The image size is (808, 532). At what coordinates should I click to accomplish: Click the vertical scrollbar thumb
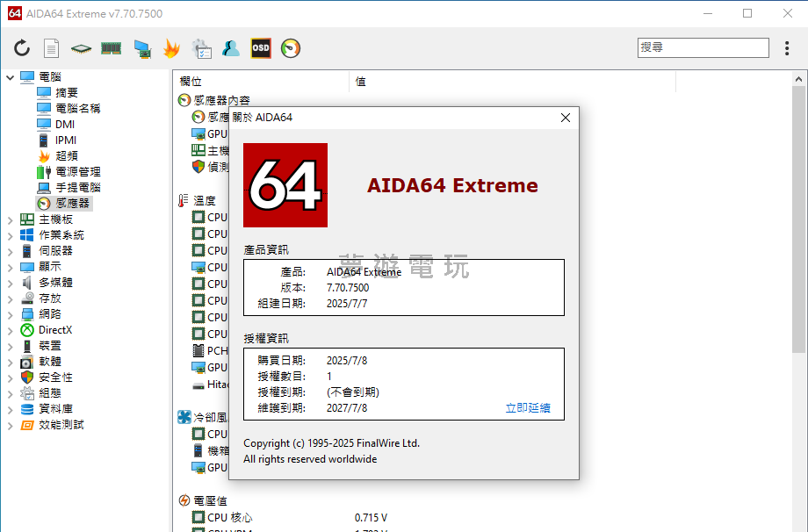(x=798, y=219)
